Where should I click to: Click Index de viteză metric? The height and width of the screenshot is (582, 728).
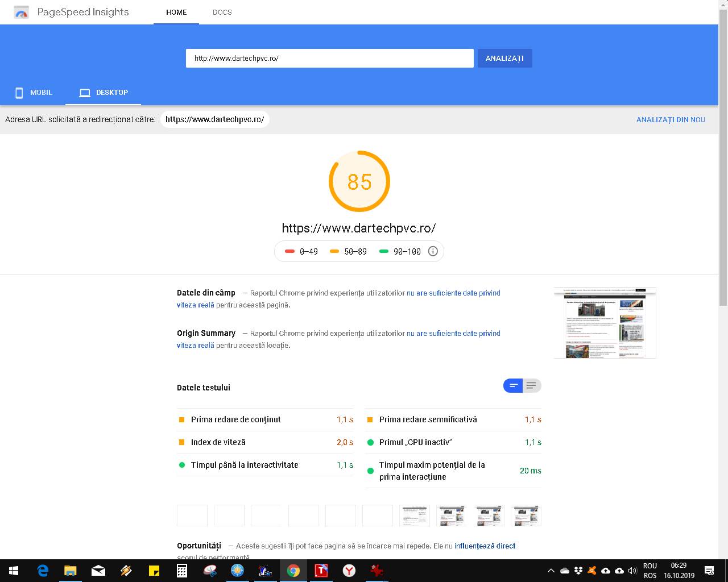point(265,442)
